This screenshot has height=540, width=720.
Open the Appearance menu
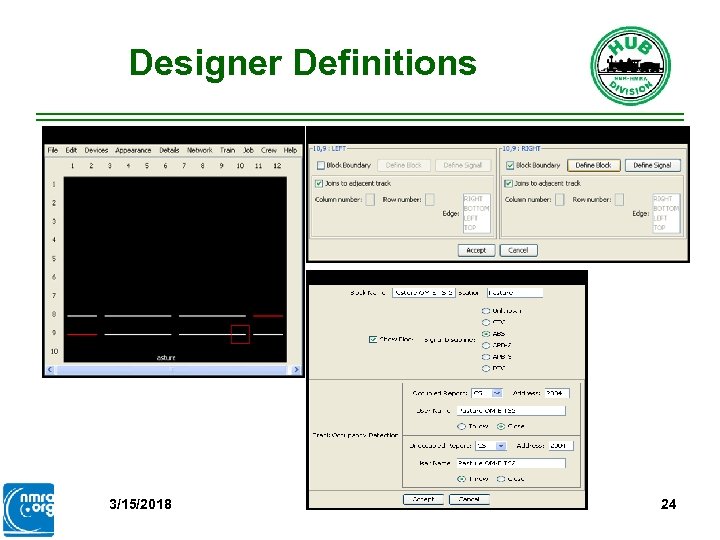point(133,150)
